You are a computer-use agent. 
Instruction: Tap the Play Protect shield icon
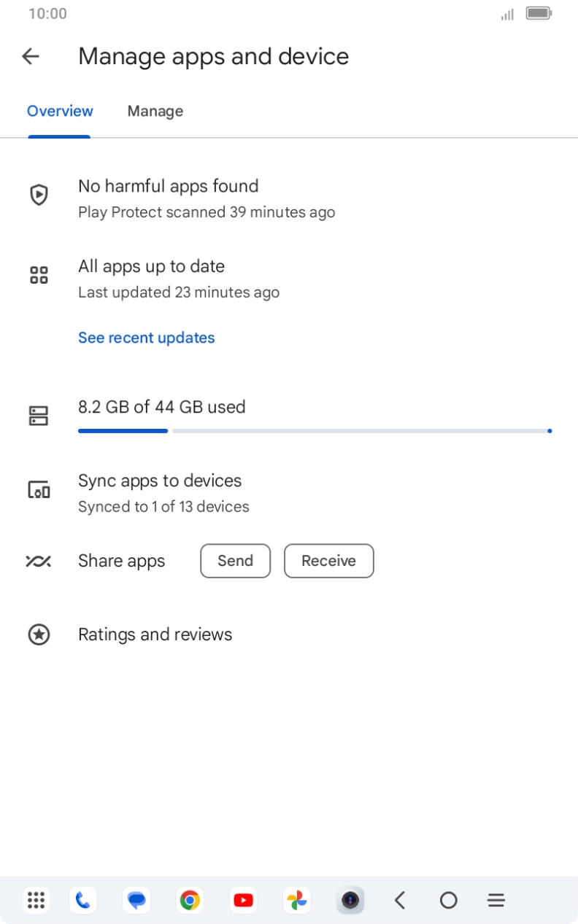pyautogui.click(x=39, y=195)
